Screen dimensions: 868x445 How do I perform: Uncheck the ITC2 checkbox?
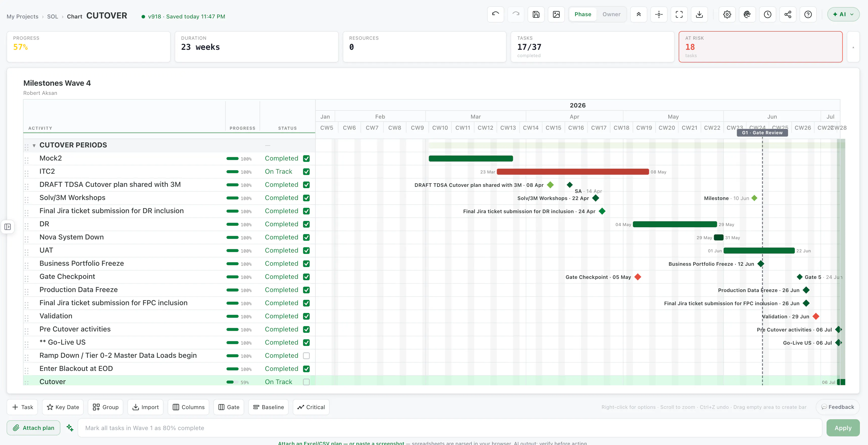pos(306,172)
